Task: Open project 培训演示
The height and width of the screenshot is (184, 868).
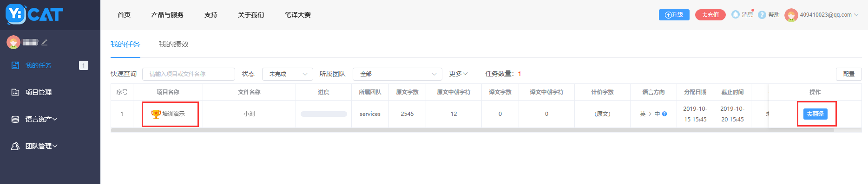Action: (173, 114)
